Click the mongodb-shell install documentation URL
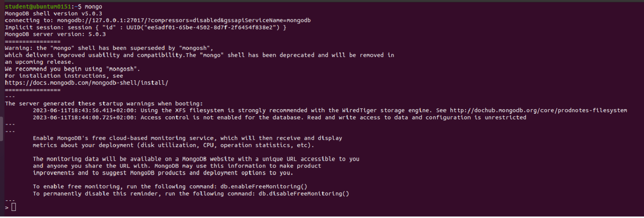Screen dimensions: 644x218 pyautogui.click(x=86, y=83)
